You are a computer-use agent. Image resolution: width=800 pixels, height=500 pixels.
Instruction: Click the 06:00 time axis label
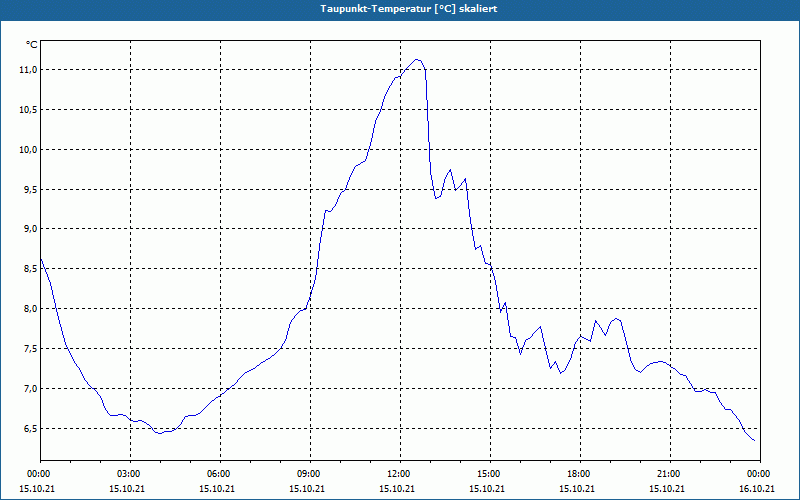[x=220, y=474]
